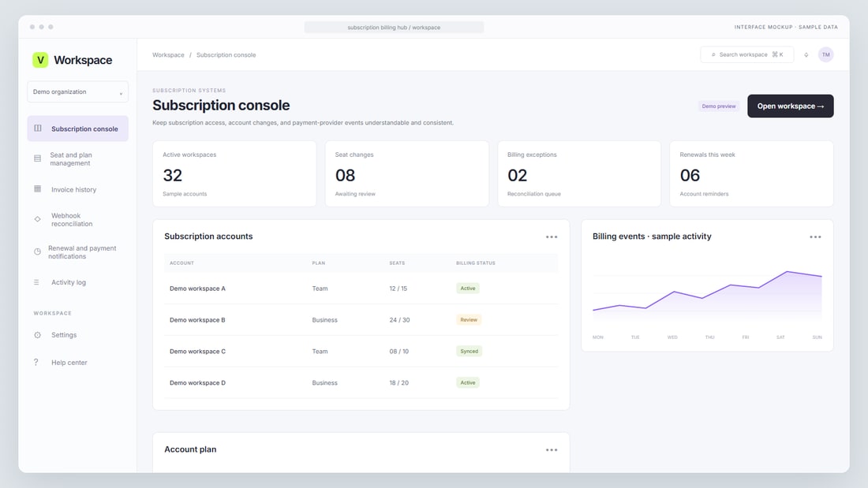
Task: Open Subscription accounts three-dot menu
Action: coord(552,237)
